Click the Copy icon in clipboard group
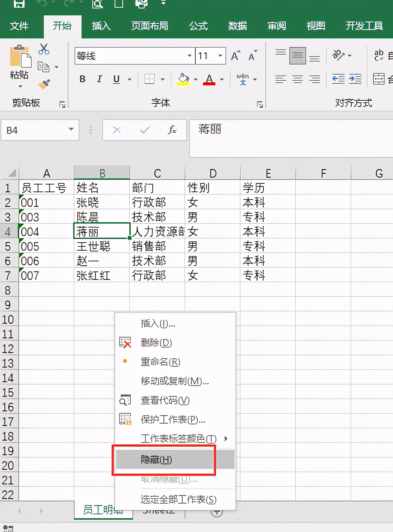 pyautogui.click(x=43, y=67)
